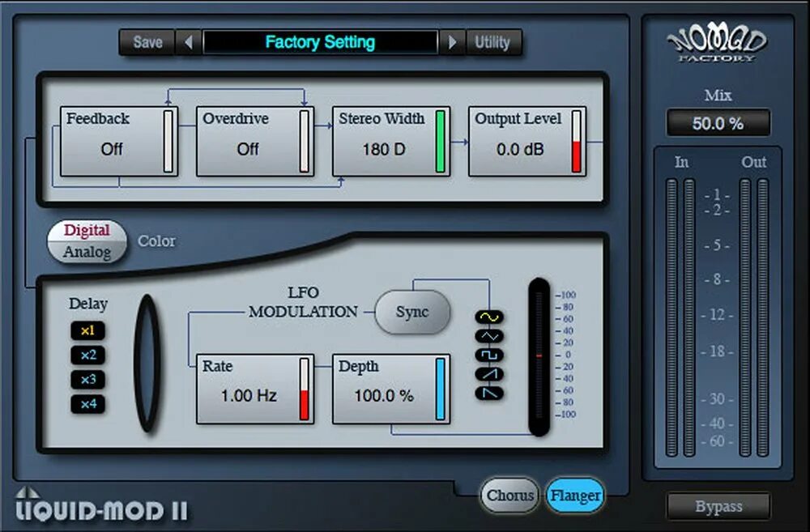Adjust the Stereo Width green bar

440,141
